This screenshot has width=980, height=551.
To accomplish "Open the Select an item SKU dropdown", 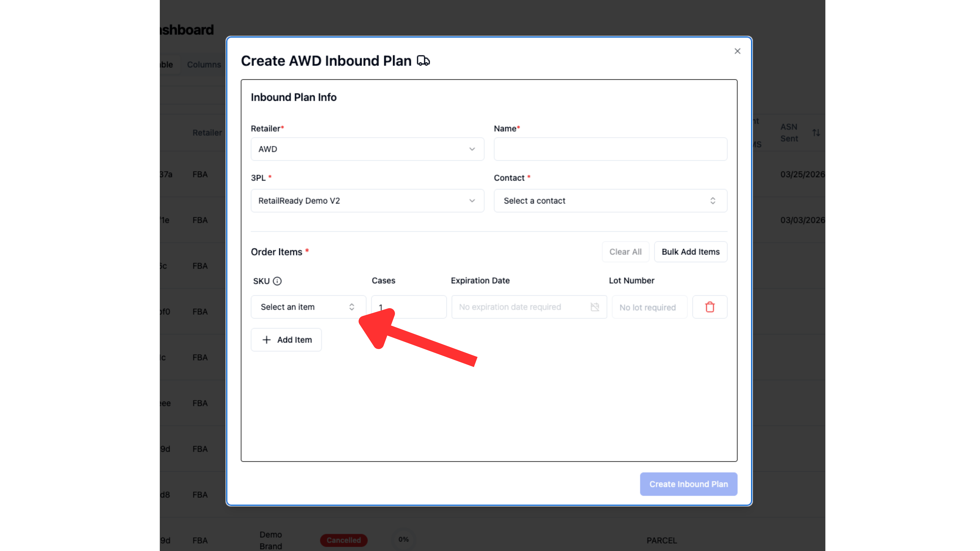I will click(x=308, y=307).
